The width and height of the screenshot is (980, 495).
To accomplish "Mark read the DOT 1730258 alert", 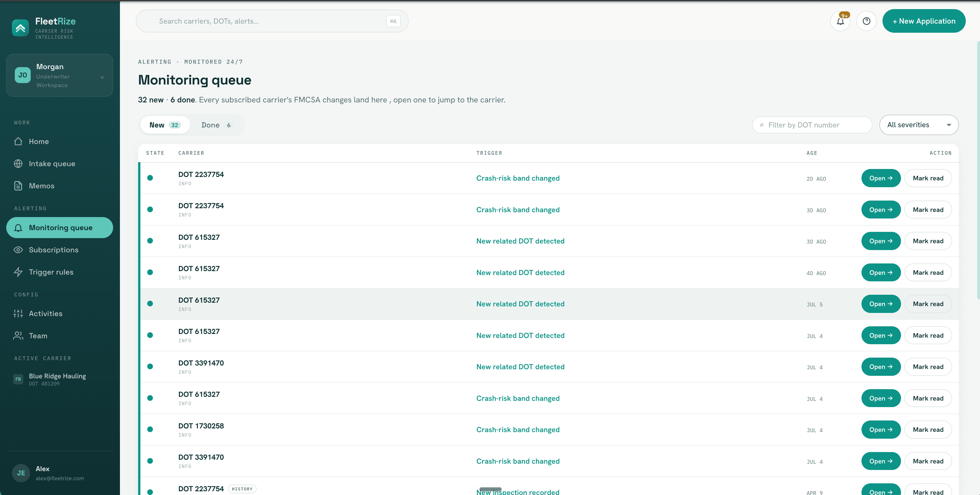I will tap(928, 430).
